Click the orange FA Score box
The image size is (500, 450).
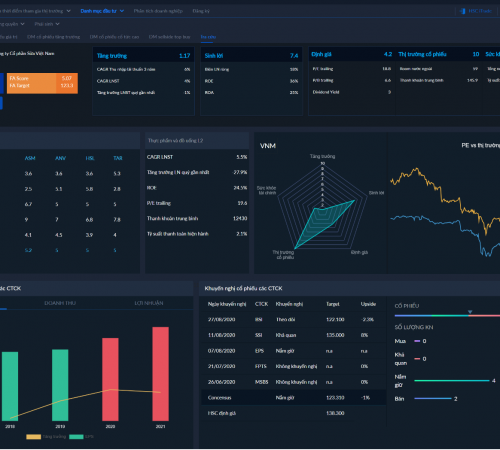point(42,83)
